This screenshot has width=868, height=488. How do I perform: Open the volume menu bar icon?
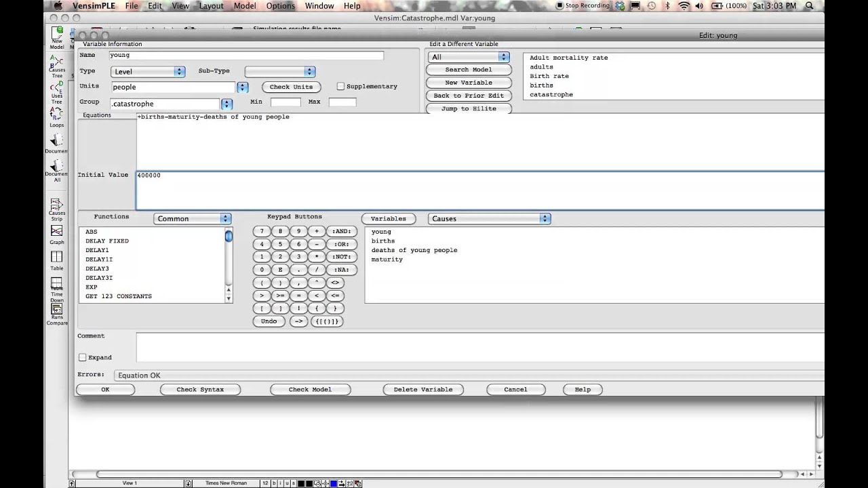click(700, 5)
